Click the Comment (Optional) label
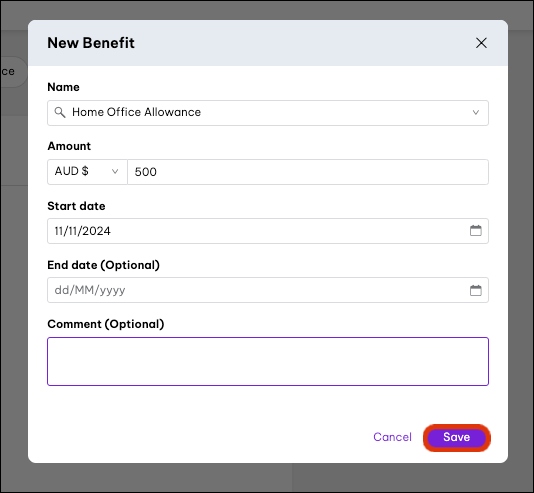534x493 pixels. 106,324
